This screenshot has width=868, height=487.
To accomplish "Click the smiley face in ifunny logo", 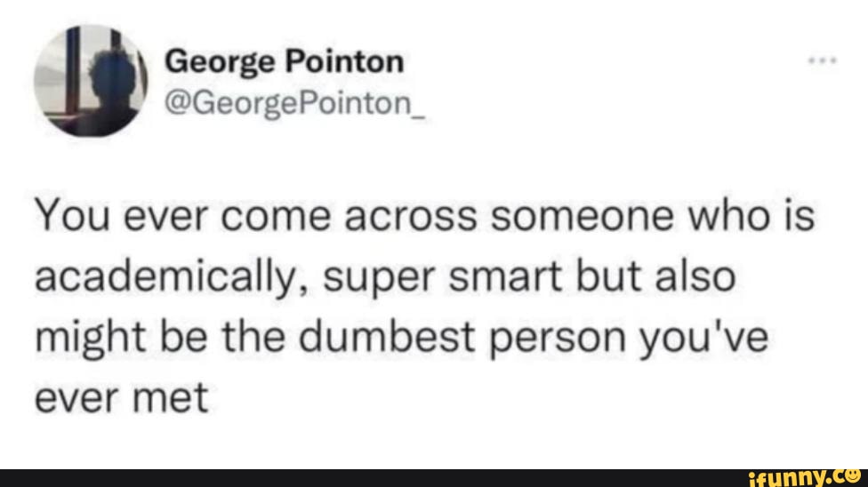I will (x=853, y=476).
